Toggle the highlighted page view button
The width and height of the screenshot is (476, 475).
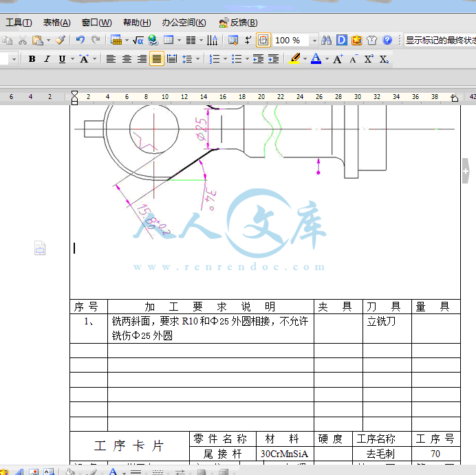(x=263, y=40)
